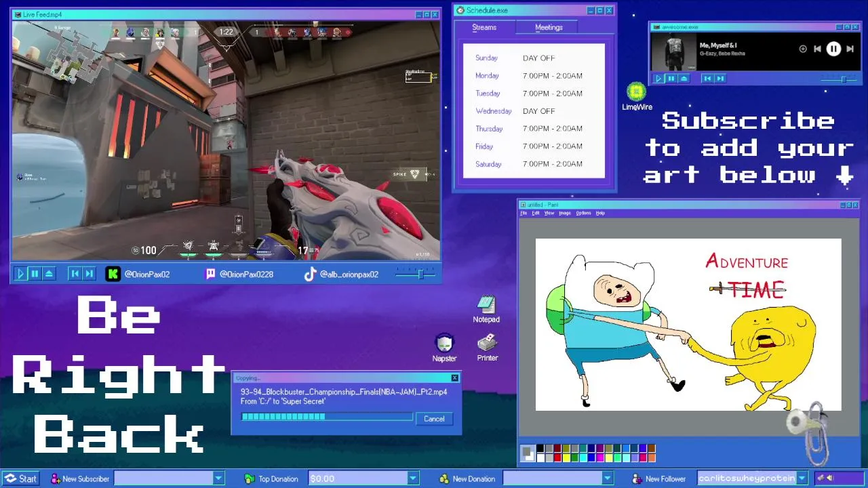The image size is (868, 488).
Task: Click pause in the awesome.exe bottom control bar
Action: point(671,79)
